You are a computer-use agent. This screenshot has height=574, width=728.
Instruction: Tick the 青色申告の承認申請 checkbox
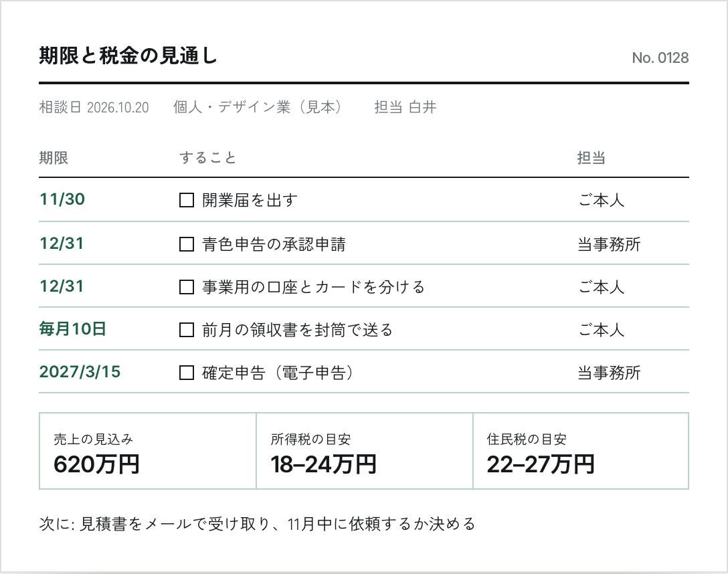point(187,244)
